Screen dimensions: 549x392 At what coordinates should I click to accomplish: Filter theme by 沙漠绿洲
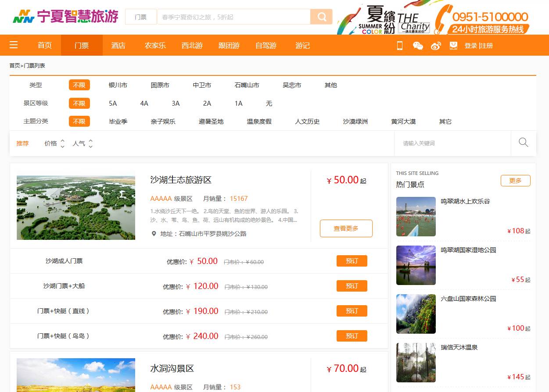click(355, 121)
